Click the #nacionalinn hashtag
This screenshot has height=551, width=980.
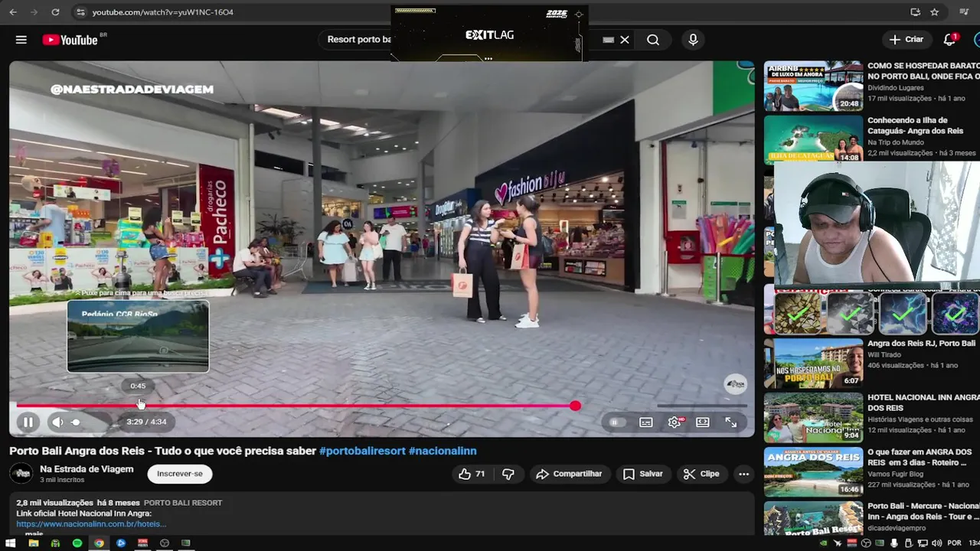[443, 451]
